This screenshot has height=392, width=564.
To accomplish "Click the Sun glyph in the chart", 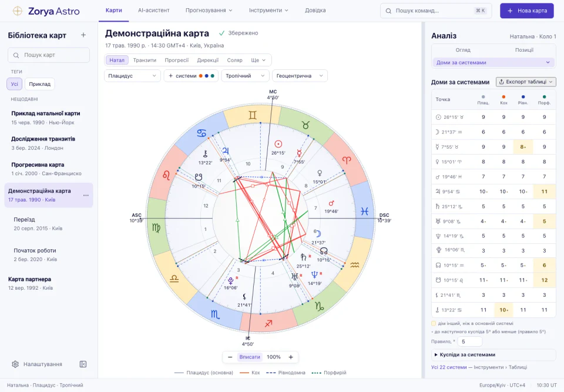I will pyautogui.click(x=278, y=144).
